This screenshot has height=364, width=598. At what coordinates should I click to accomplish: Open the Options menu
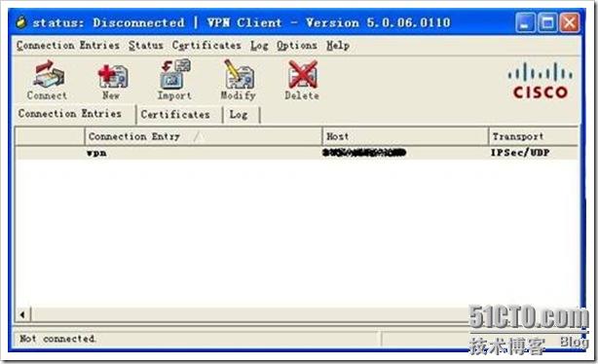pos(297,46)
